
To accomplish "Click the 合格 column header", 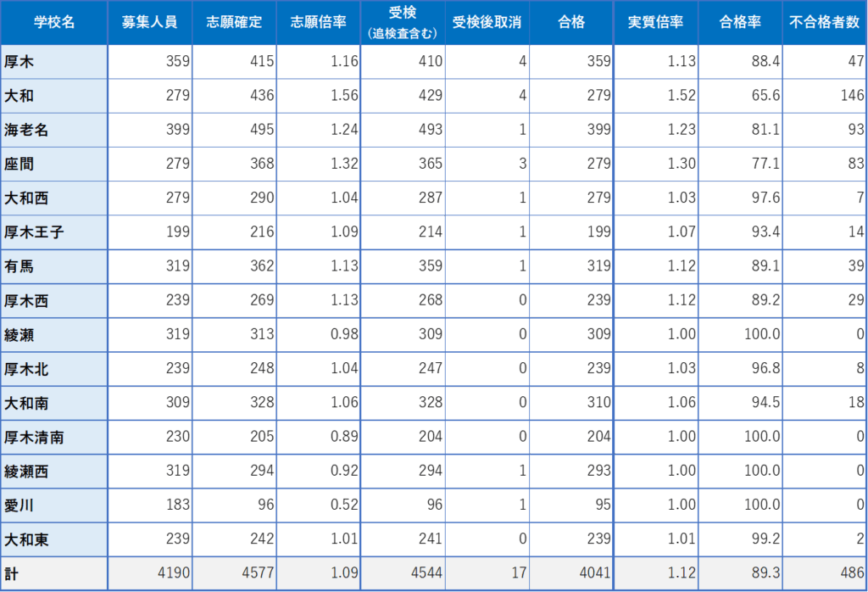I will click(x=571, y=22).
